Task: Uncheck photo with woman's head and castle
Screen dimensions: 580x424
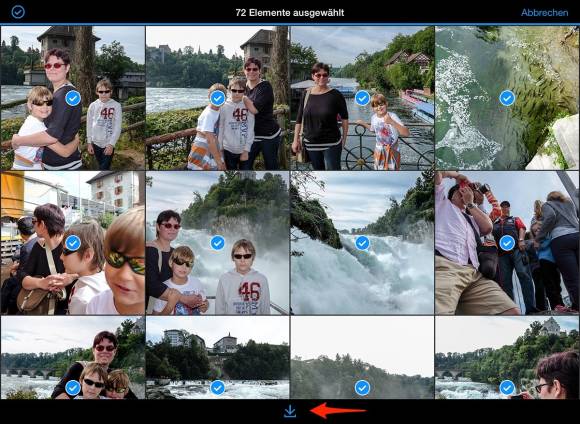Action: pyautogui.click(x=507, y=388)
